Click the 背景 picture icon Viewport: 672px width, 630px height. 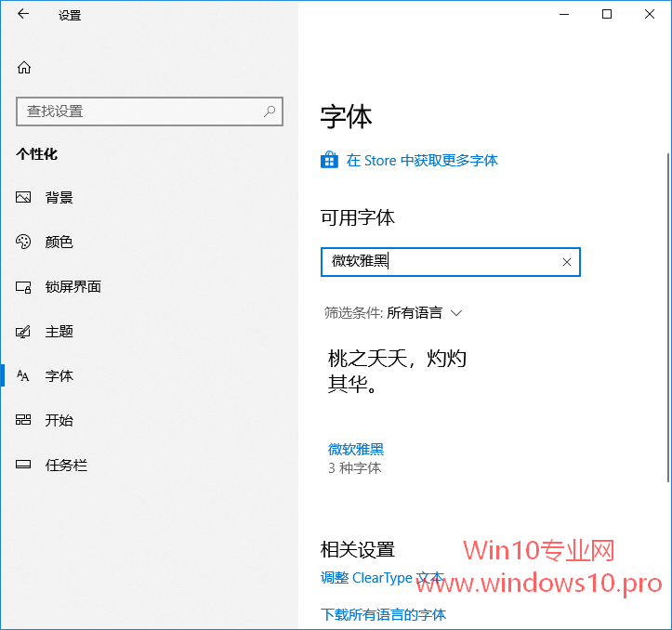[x=23, y=197]
